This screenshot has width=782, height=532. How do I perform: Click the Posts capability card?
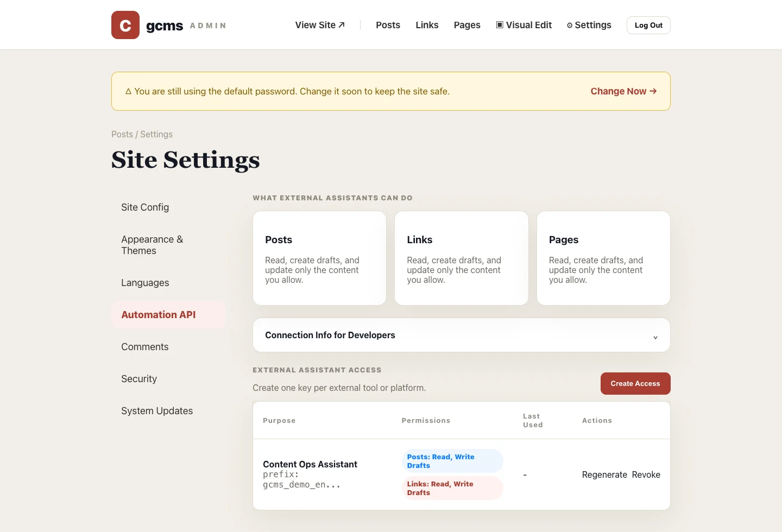point(319,258)
